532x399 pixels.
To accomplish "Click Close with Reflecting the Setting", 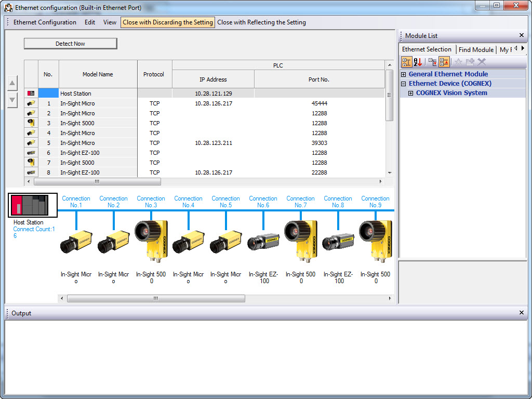I will (x=261, y=22).
